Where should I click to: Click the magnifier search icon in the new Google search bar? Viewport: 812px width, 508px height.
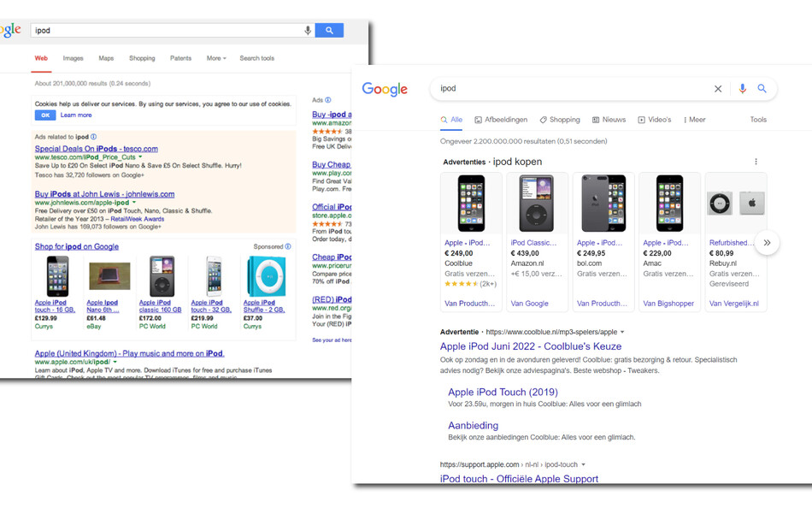coord(762,89)
